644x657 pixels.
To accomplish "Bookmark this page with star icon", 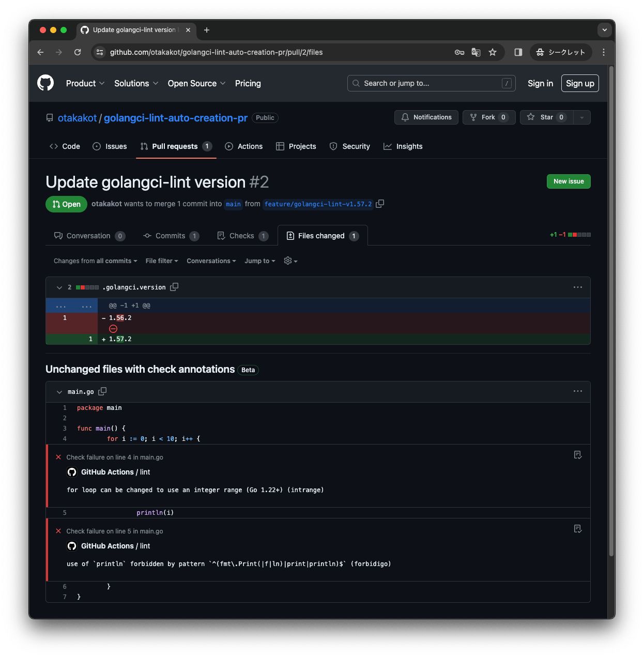I will [493, 52].
